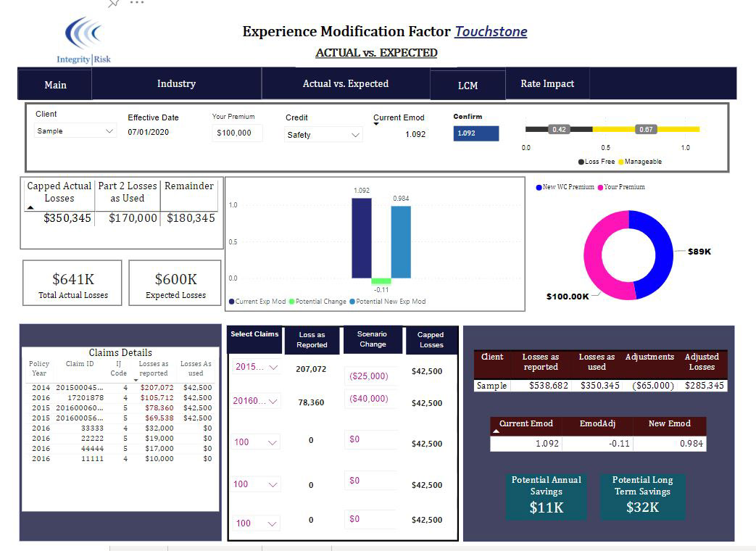Viewport: 756px width, 551px height.
Task: Click the Your Premium $100,000 input field
Action: coord(237,133)
